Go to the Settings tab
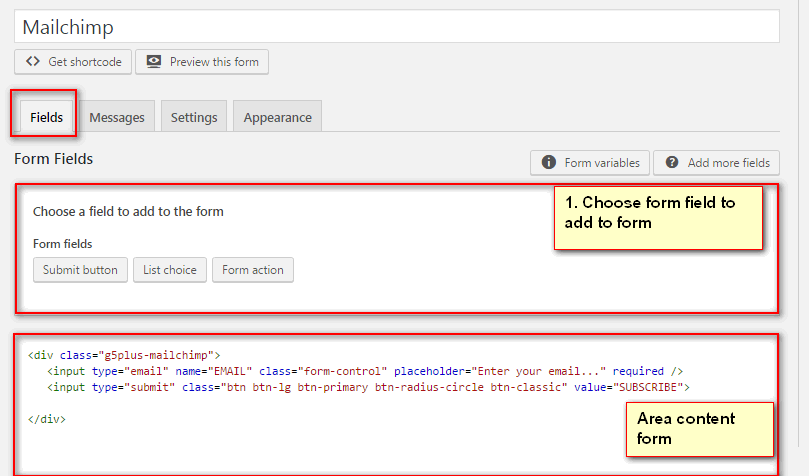 [x=194, y=117]
